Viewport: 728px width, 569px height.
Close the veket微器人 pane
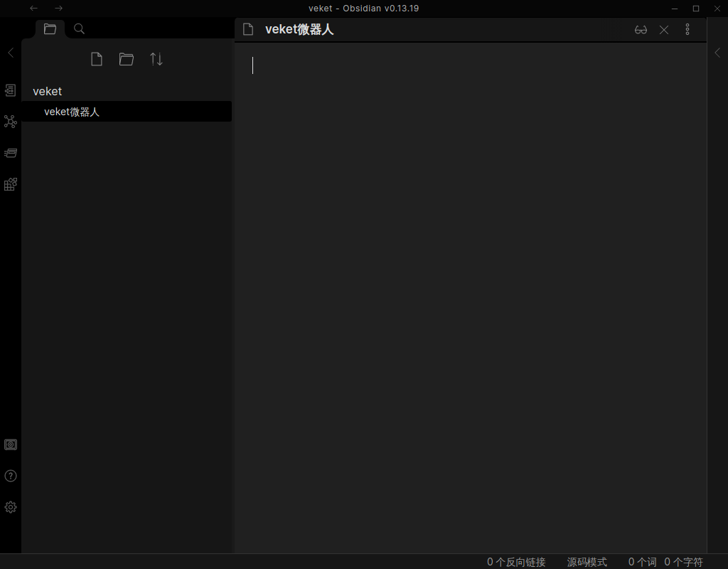coord(664,30)
